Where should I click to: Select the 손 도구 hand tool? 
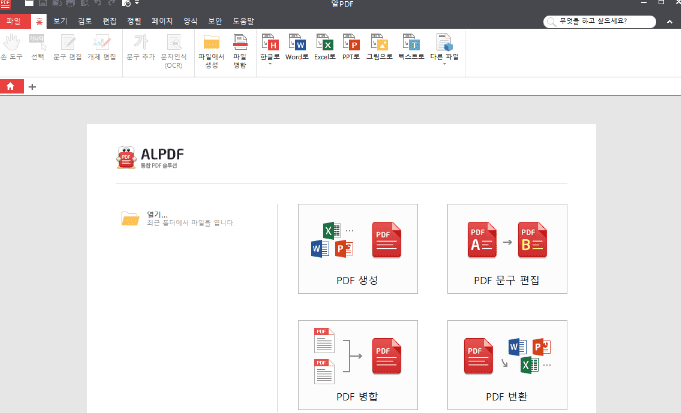click(12, 47)
